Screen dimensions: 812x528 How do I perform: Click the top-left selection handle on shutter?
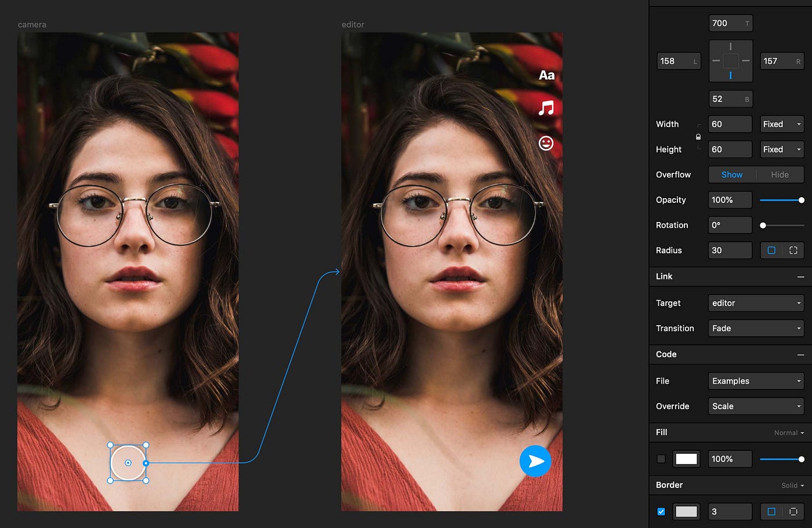click(x=110, y=445)
